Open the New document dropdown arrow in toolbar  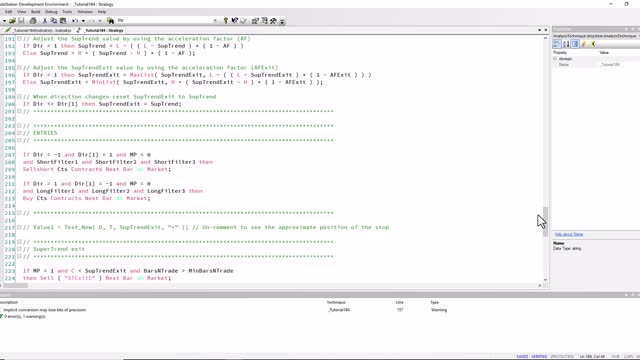[4, 20]
